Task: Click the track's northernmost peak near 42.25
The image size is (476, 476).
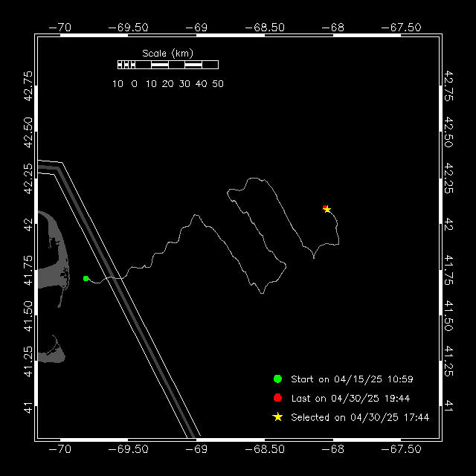Action: [x=256, y=178]
